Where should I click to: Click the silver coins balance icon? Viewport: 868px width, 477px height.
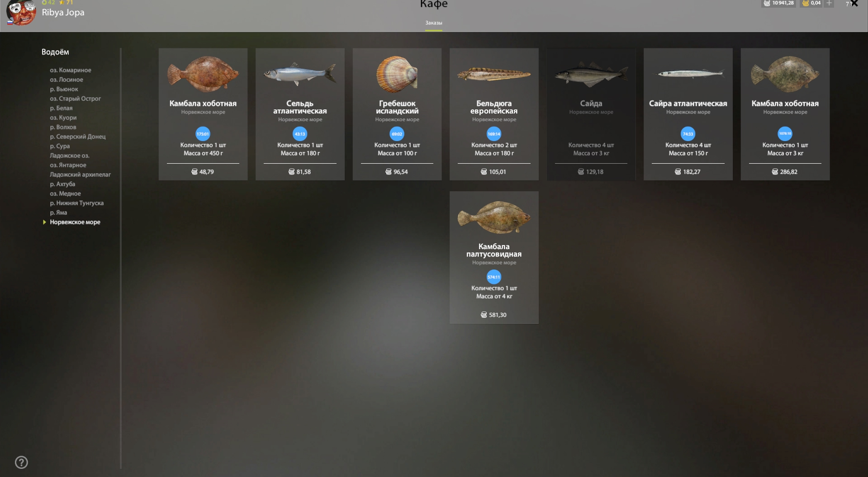coord(767,3)
